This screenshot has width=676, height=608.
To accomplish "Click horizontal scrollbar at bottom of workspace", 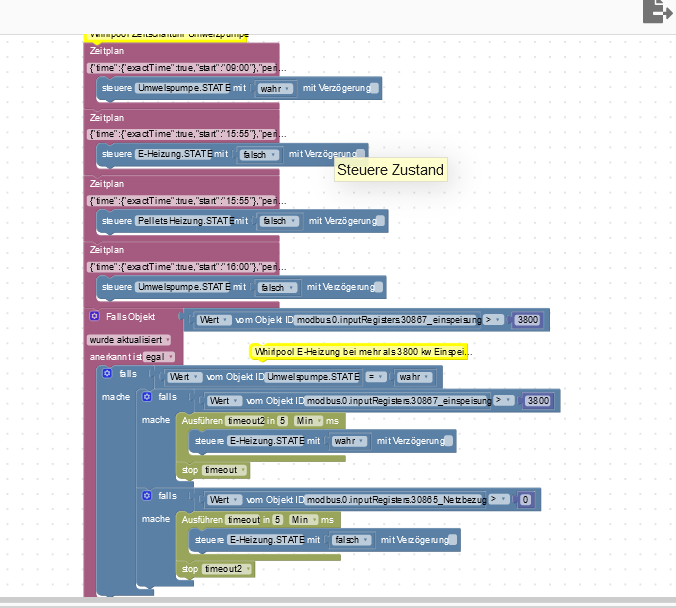I will point(338,600).
